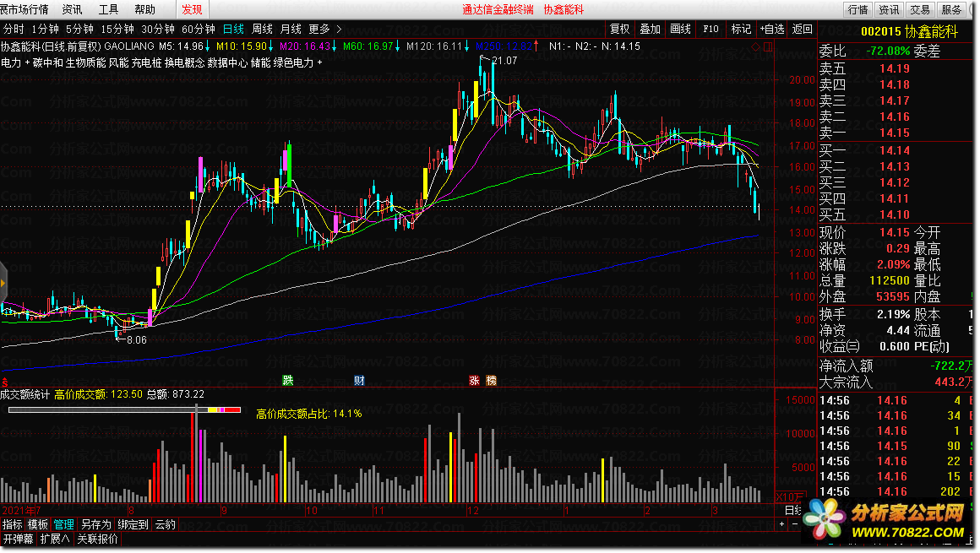Click the 数据中心 concept tag

(227, 62)
